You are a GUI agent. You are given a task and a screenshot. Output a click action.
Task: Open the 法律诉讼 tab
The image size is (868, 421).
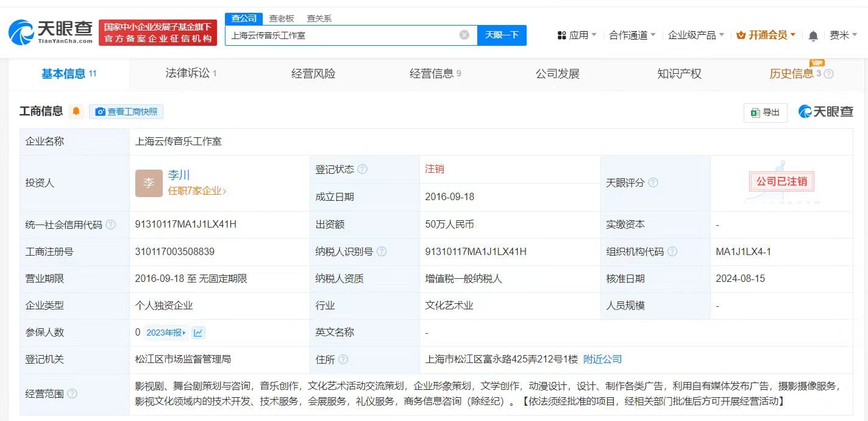[187, 73]
